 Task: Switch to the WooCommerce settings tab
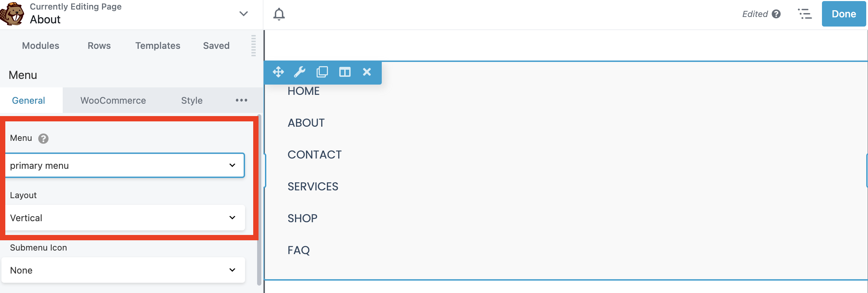click(x=113, y=100)
